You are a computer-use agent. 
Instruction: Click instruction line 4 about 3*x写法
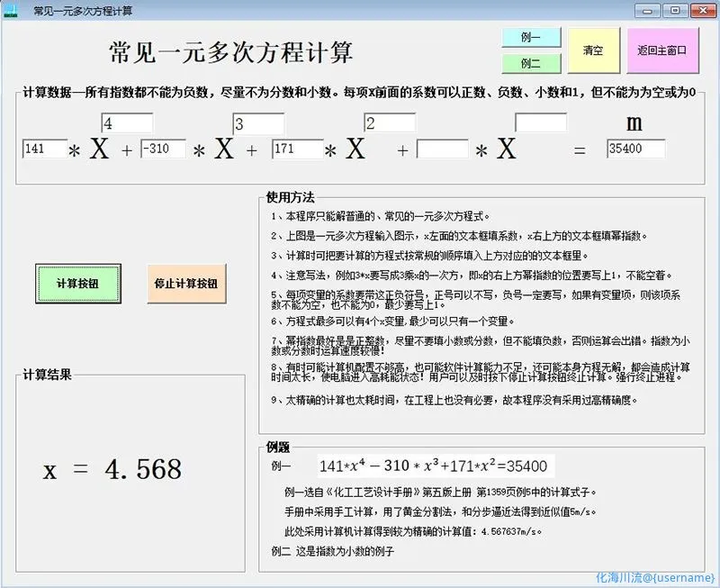click(472, 276)
